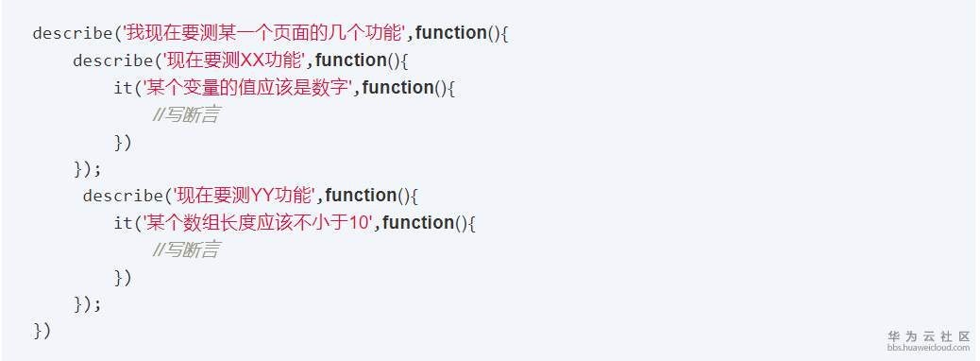The width and height of the screenshot is (980, 361).
Task: Select the string '现在要测YY功能'
Action: point(245,196)
